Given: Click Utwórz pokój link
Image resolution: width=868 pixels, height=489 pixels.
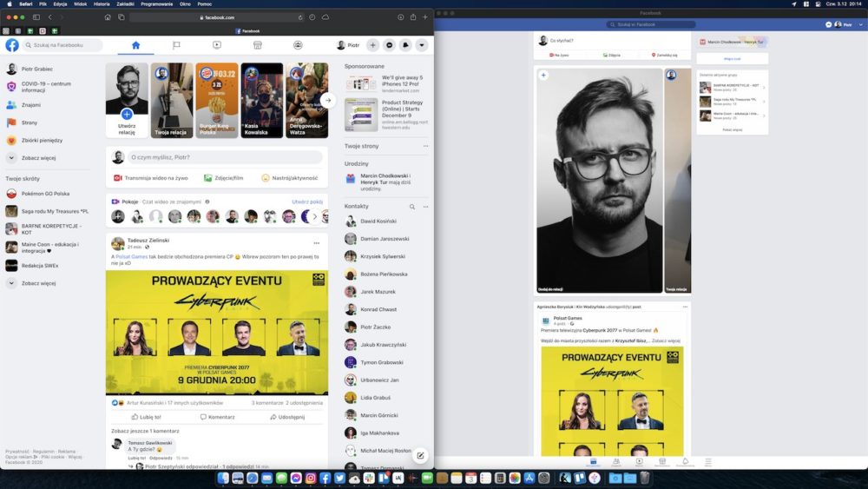Looking at the screenshot, I should click(307, 202).
